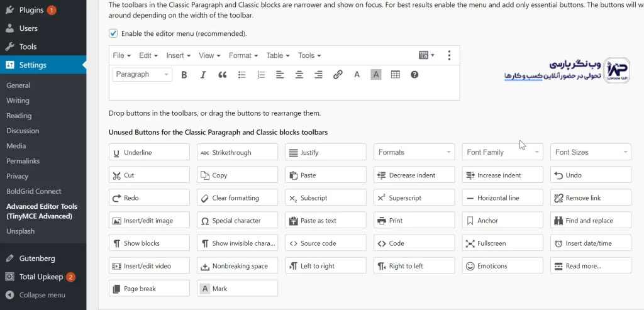Open the table dropdown icon beside Tools menu
The image size is (644, 310).
(x=426, y=55)
